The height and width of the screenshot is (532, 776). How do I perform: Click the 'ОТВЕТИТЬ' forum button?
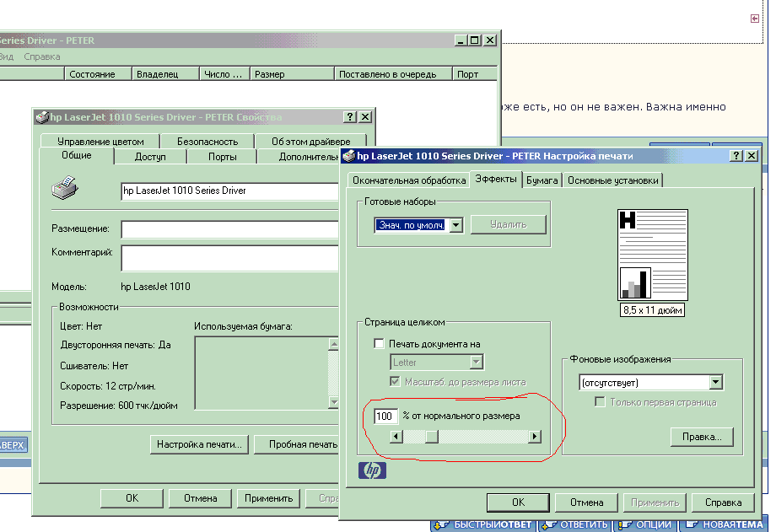tap(575, 524)
